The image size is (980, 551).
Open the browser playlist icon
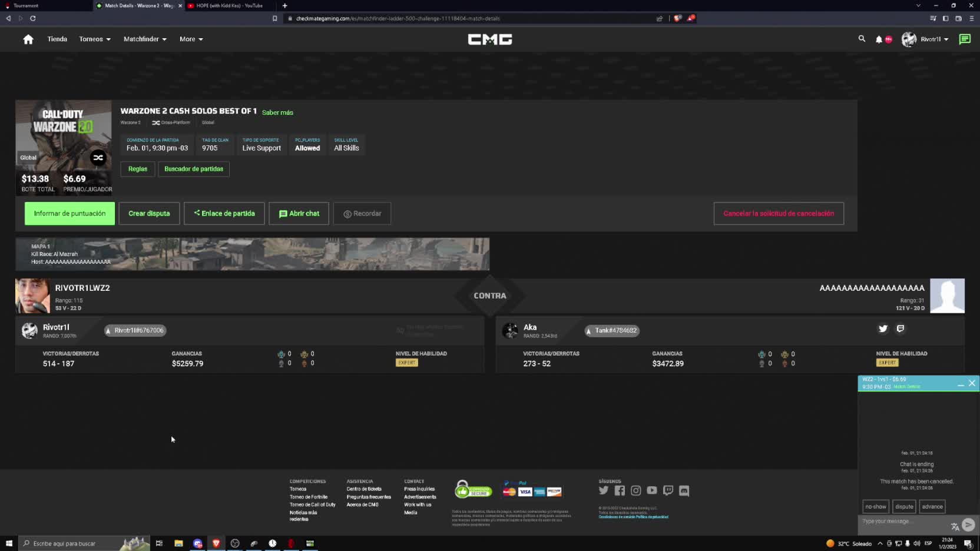[933, 18]
